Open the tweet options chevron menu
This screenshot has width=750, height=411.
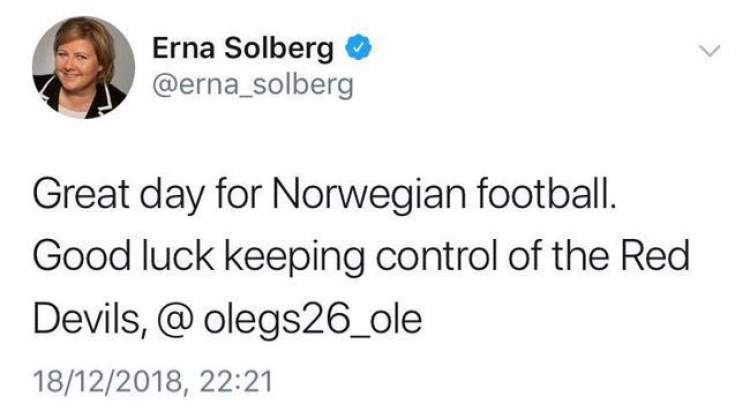708,49
